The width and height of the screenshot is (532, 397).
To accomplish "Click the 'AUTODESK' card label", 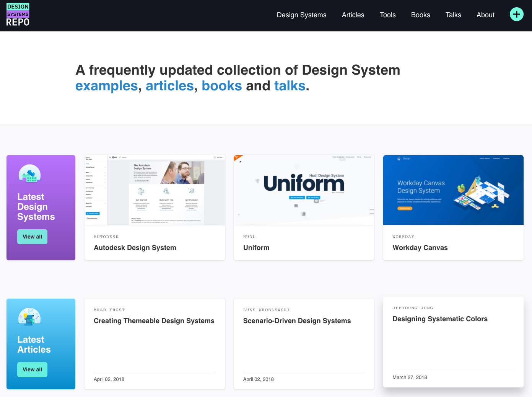I will coord(106,237).
